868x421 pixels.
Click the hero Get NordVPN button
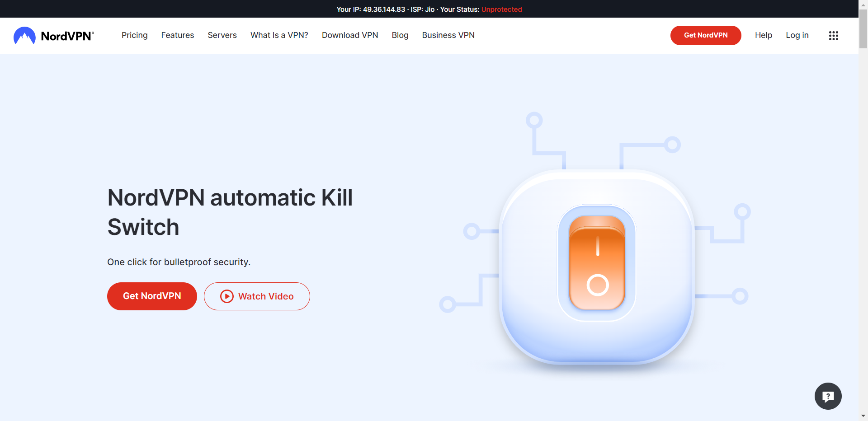click(152, 296)
